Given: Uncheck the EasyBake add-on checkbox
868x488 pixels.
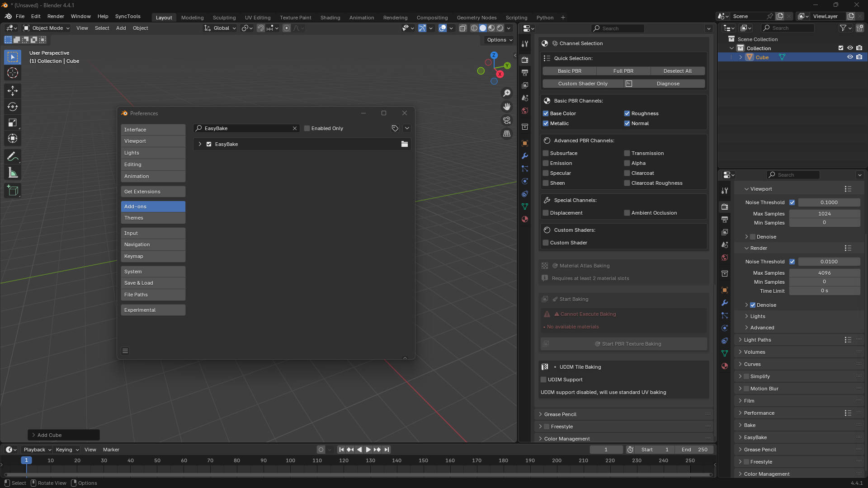Looking at the screenshot, I should click(209, 144).
